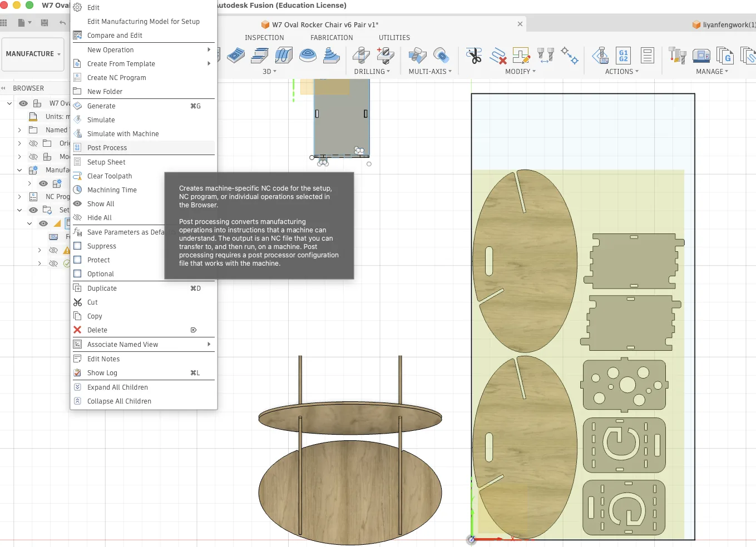
Task: Enable the Protect checkbox
Action: point(77,260)
